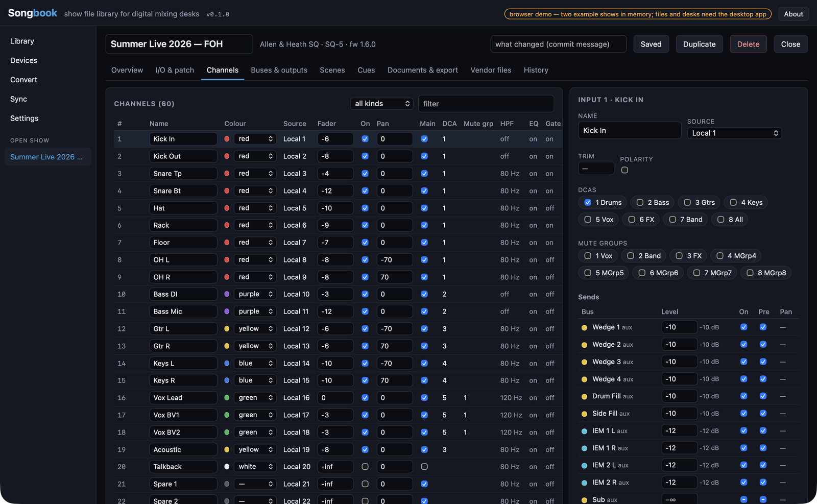Open the Documents & export tab
Screen dimensions: 817x504
click(x=423, y=70)
